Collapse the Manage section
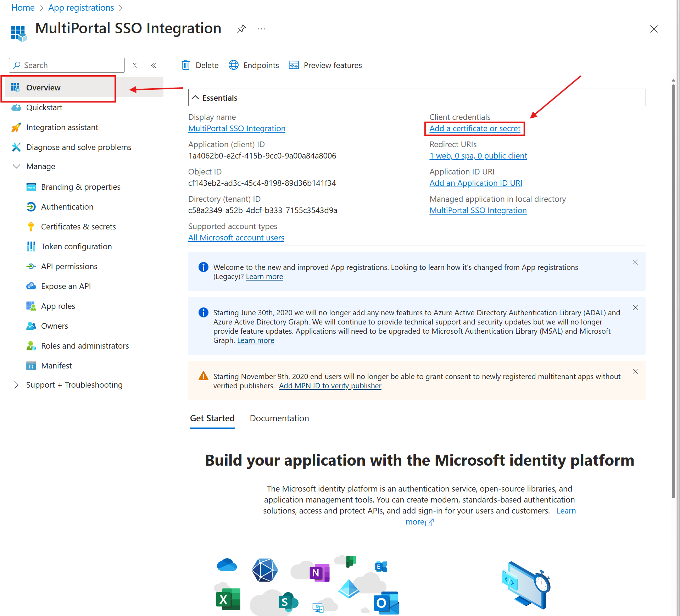680x616 pixels. (x=16, y=166)
